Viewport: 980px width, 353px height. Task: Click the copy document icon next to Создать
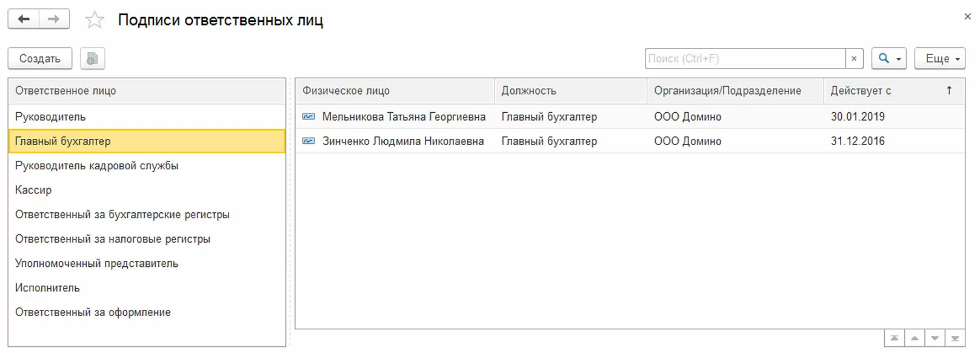click(x=92, y=59)
